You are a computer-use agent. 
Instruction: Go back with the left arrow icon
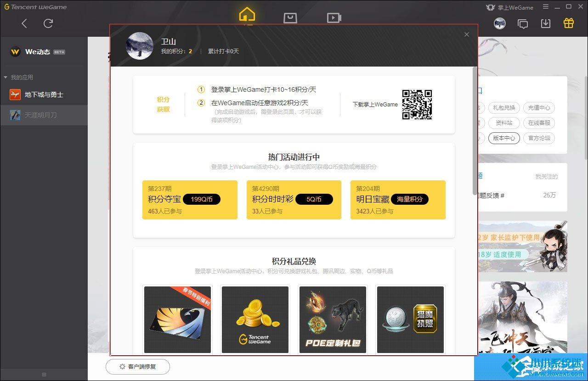(24, 23)
